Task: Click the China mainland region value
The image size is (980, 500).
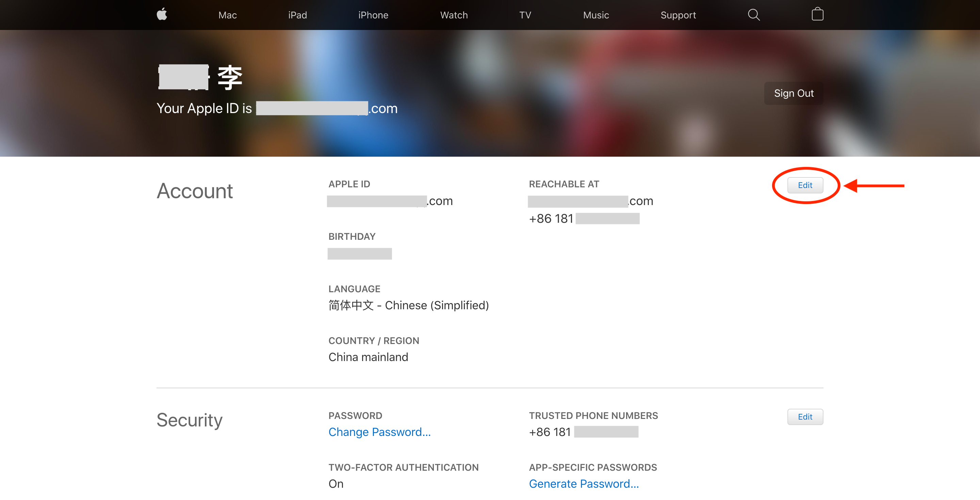Action: 368,357
